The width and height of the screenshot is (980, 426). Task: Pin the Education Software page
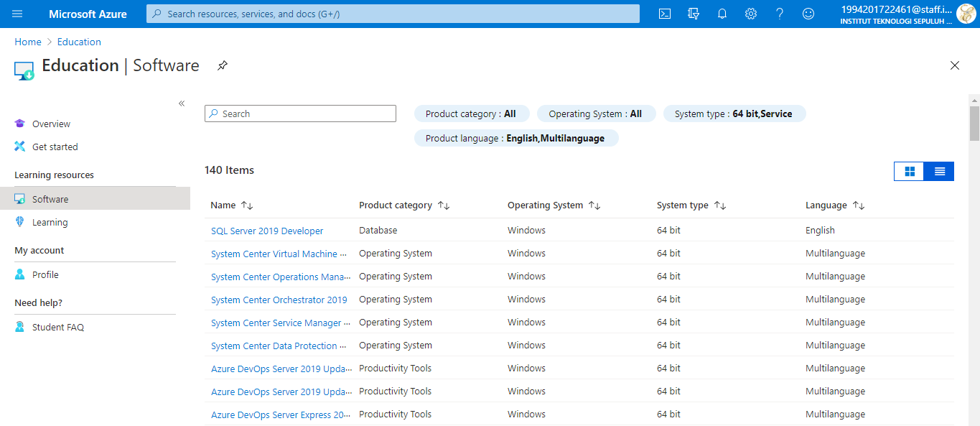[223, 65]
